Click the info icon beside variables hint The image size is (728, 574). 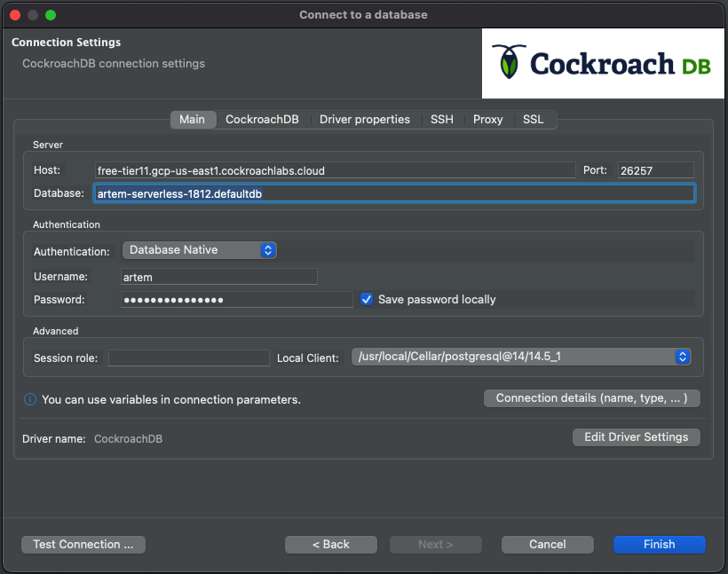coord(30,399)
